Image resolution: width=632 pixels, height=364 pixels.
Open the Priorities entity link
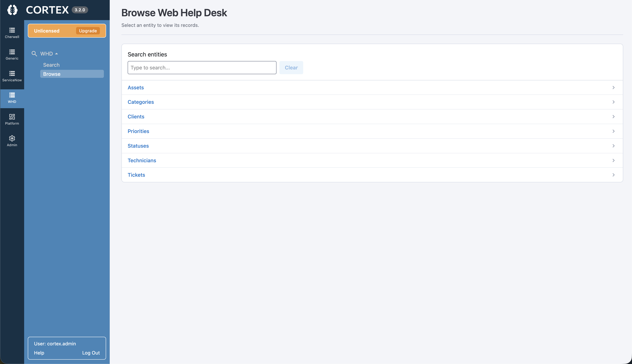pos(138,131)
